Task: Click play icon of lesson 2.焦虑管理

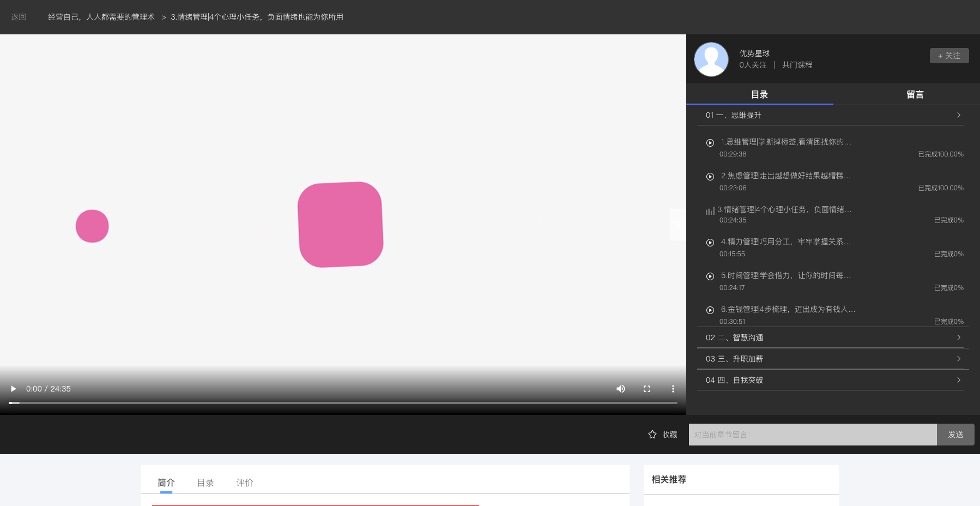Action: pyautogui.click(x=710, y=177)
